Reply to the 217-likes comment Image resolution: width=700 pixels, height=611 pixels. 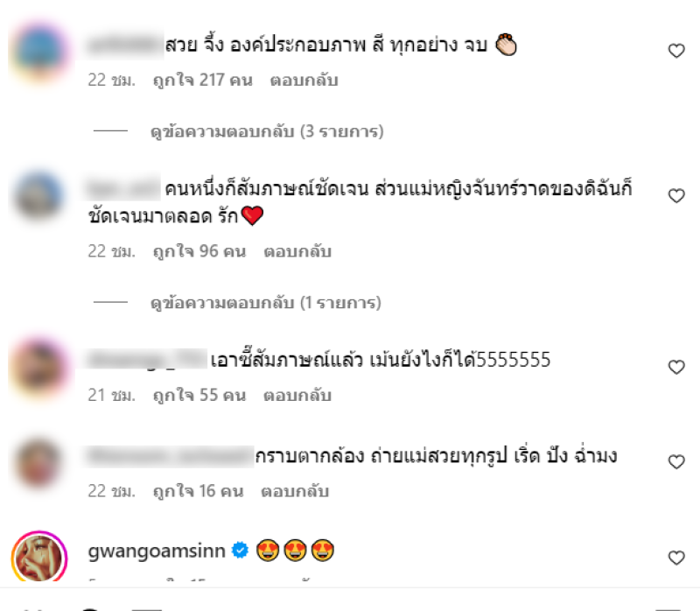(304, 81)
